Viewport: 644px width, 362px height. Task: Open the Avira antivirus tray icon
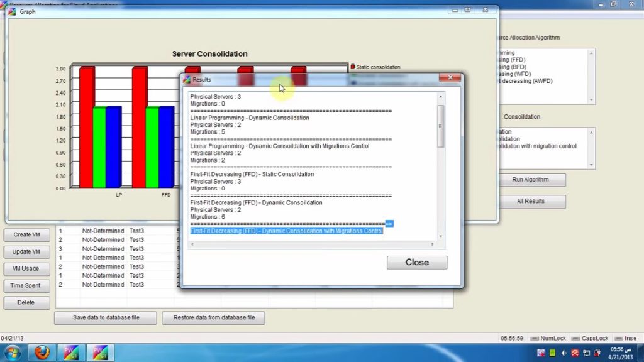pos(575,353)
